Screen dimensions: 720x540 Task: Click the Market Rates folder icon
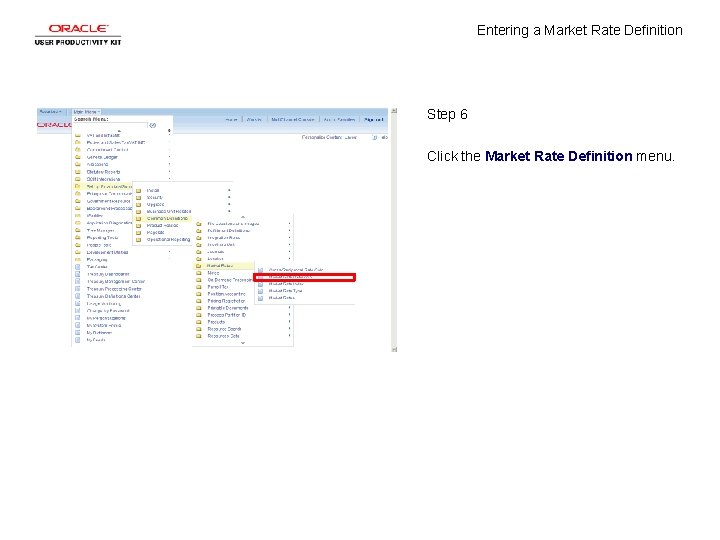pos(199,266)
